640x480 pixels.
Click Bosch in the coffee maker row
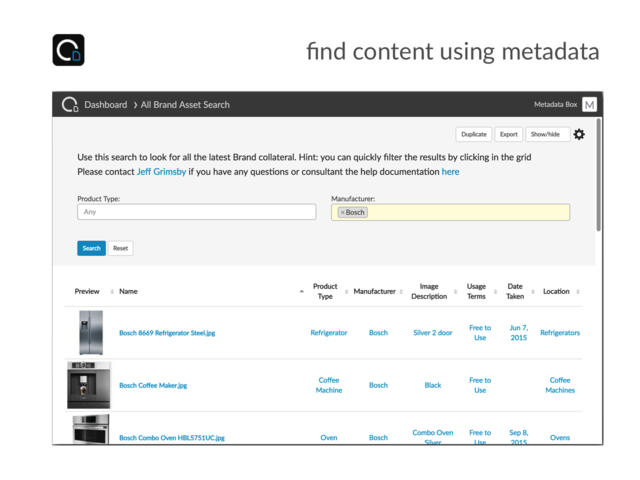(378, 385)
